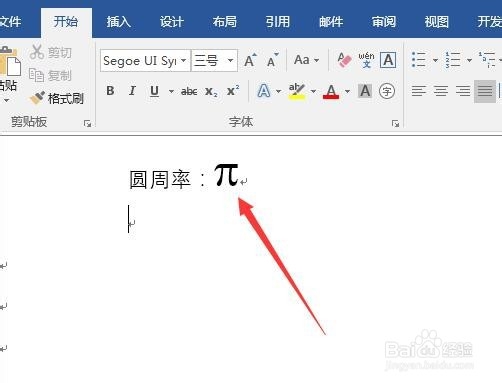The width and height of the screenshot is (502, 383).
Task: Increase font size with the larger A
Action: tap(250, 60)
